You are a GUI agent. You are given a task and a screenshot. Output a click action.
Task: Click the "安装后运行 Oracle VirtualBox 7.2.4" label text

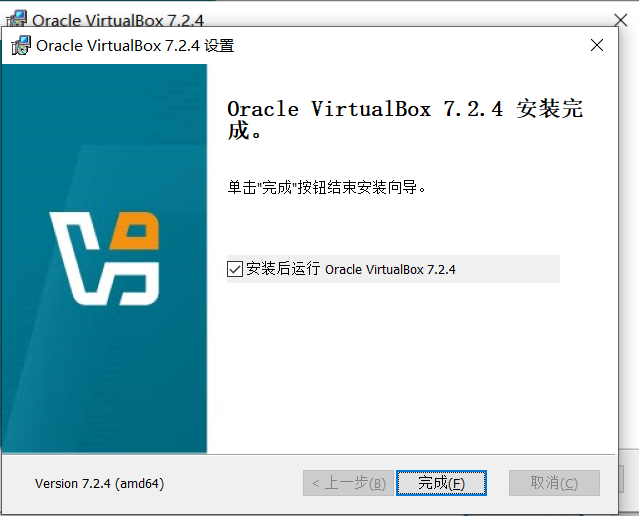350,269
